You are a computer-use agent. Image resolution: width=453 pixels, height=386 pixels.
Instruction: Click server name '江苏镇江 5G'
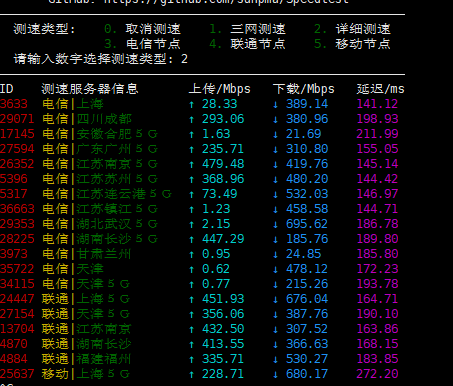click(117, 209)
